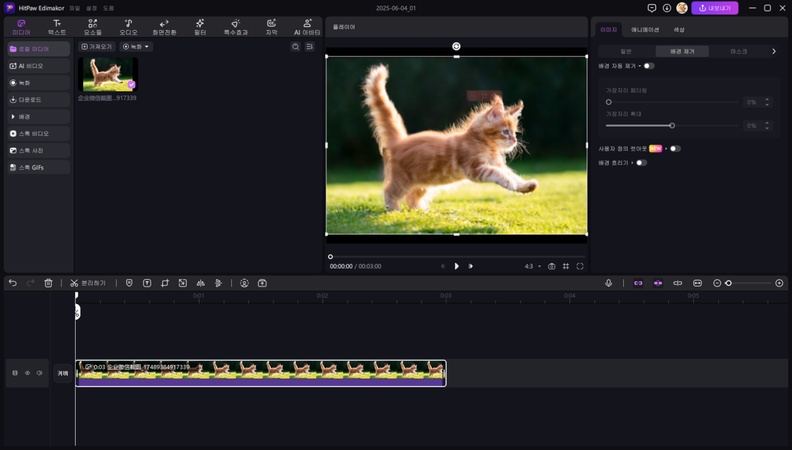Select the 마스크 sub-tab

click(x=738, y=51)
